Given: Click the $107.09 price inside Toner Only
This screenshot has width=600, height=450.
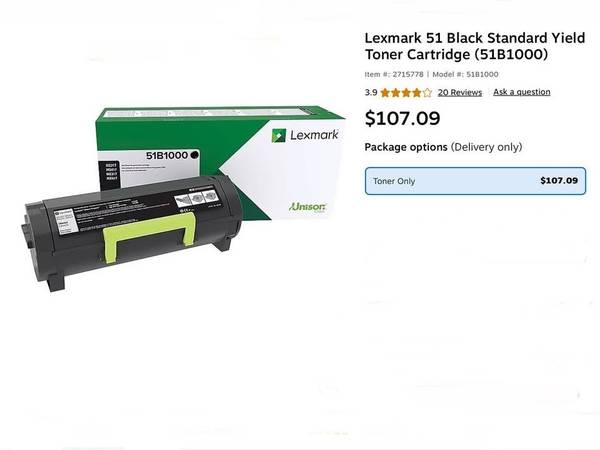Looking at the screenshot, I should coord(559,181).
